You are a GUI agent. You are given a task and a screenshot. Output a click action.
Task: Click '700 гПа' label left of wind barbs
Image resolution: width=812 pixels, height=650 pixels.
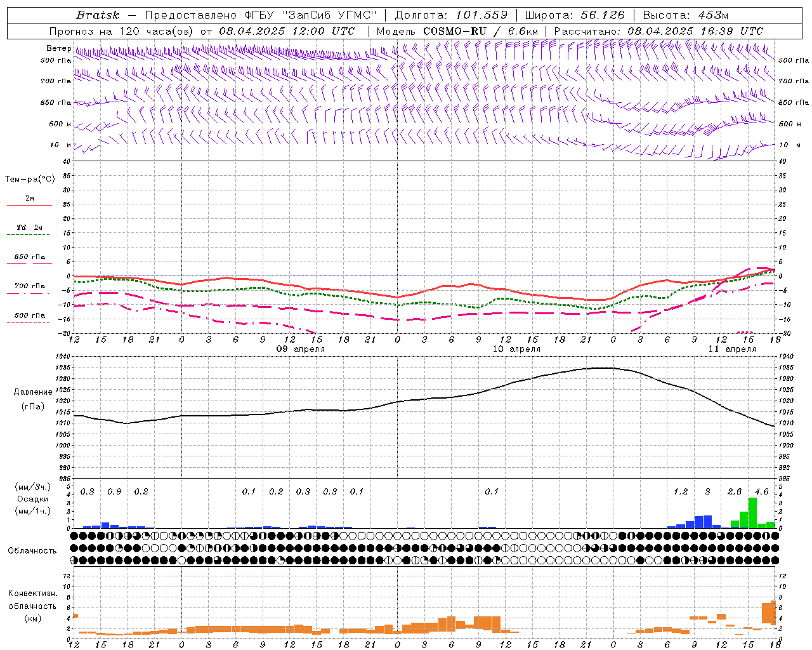point(56,81)
